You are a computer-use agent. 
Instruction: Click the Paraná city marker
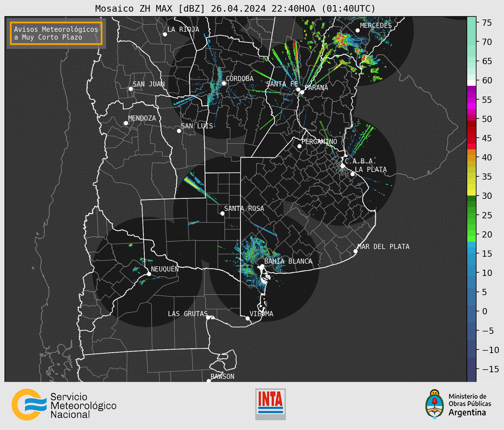[302, 92]
